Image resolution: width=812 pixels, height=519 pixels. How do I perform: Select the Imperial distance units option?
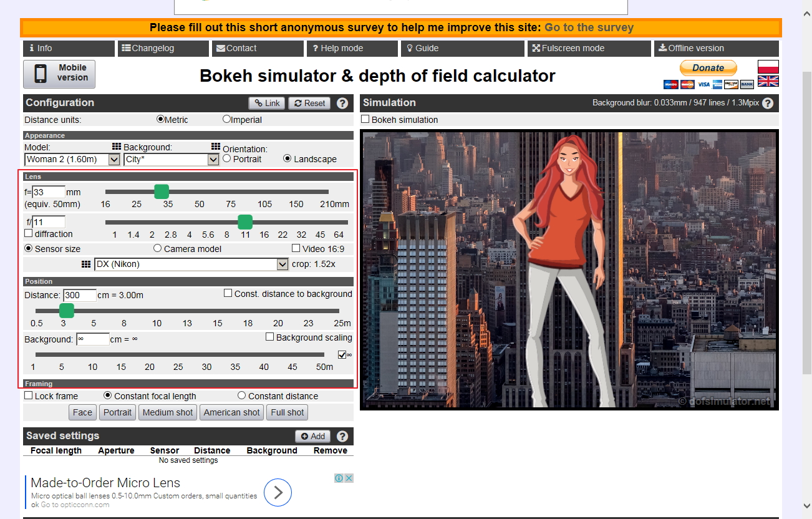click(x=226, y=119)
